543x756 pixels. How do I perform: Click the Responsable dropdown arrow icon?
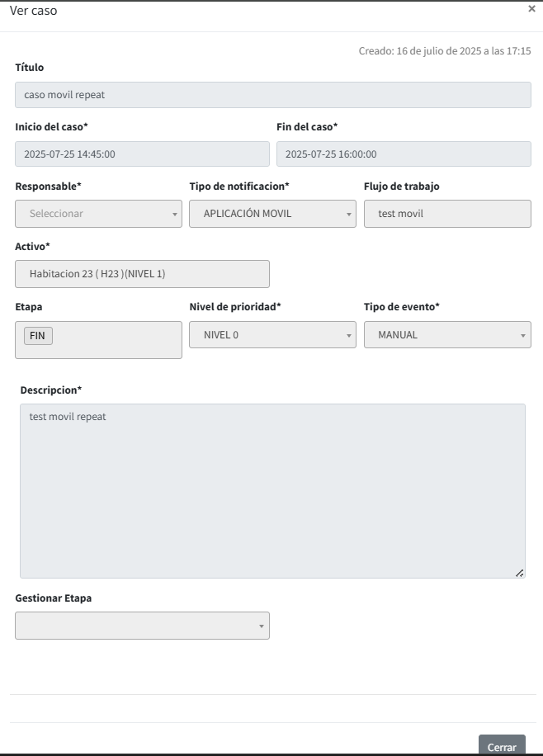pos(175,215)
